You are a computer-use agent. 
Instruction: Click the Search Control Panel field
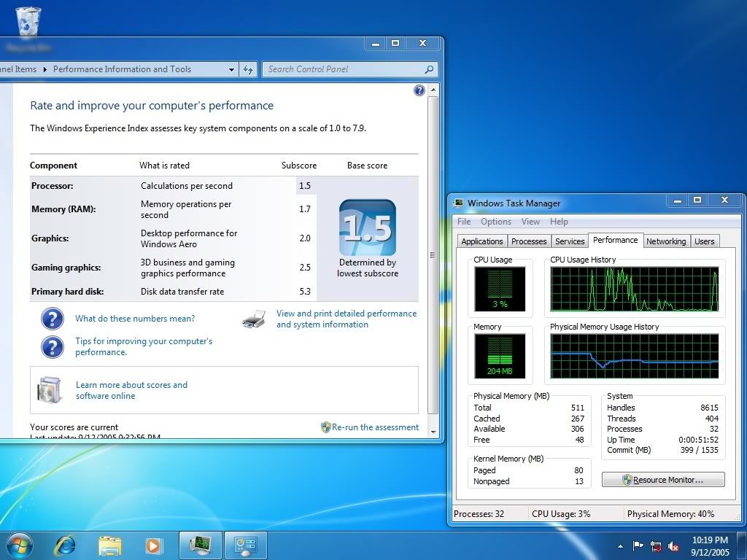pos(343,69)
